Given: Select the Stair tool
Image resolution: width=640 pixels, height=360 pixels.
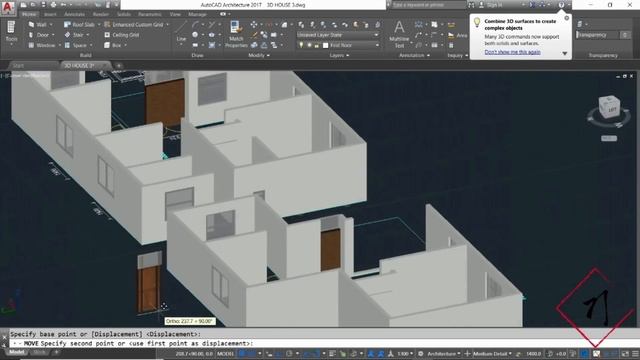Looking at the screenshot, I should (x=74, y=35).
